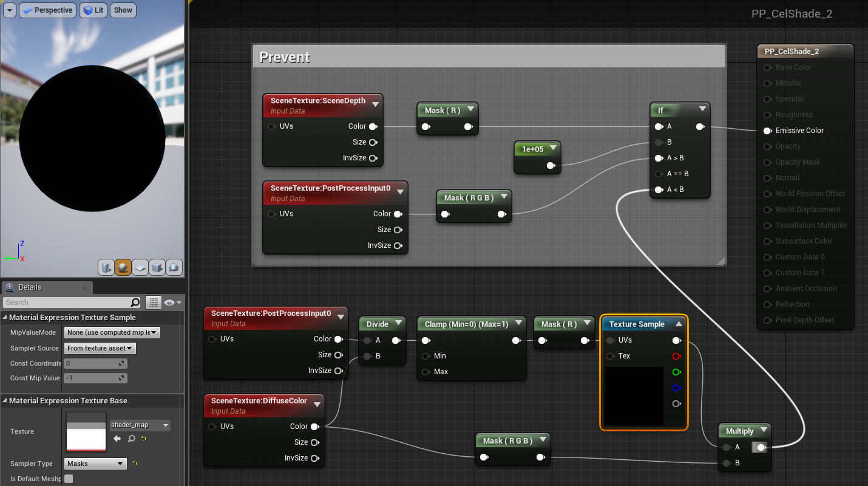Click the shader_map texture thumbnail in Details
The height and width of the screenshot is (486, 868).
[86, 431]
